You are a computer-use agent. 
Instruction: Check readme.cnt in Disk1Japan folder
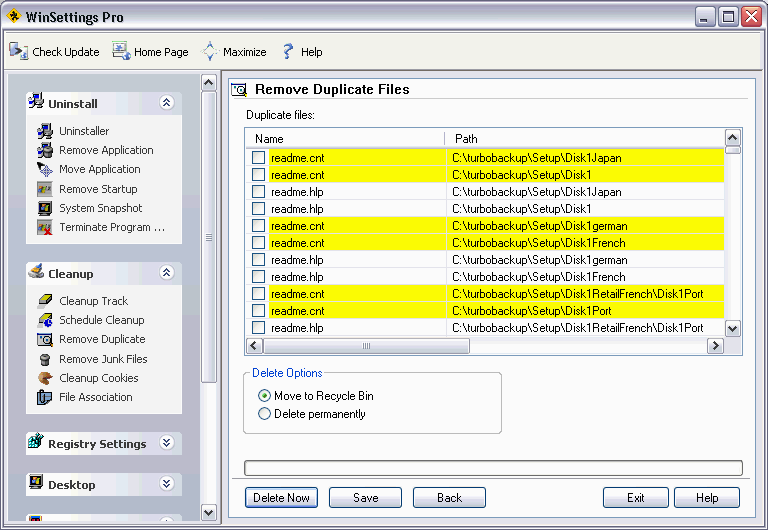click(258, 158)
